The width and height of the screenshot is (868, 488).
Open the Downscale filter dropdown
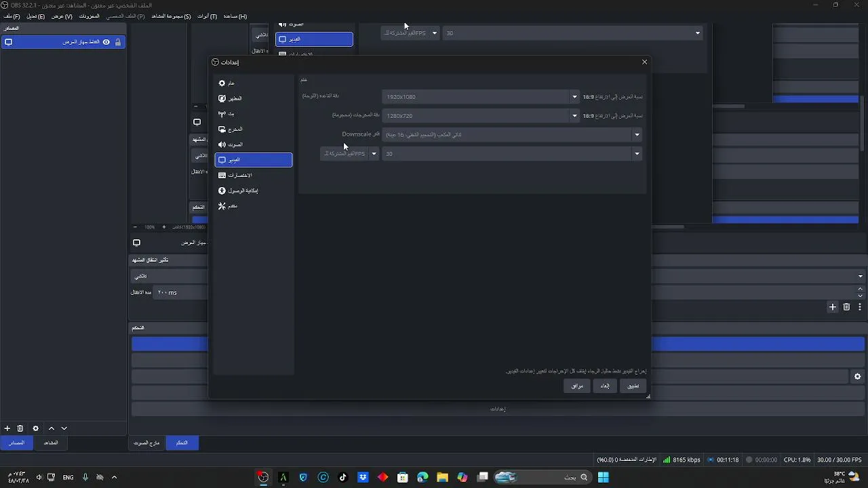click(512, 135)
